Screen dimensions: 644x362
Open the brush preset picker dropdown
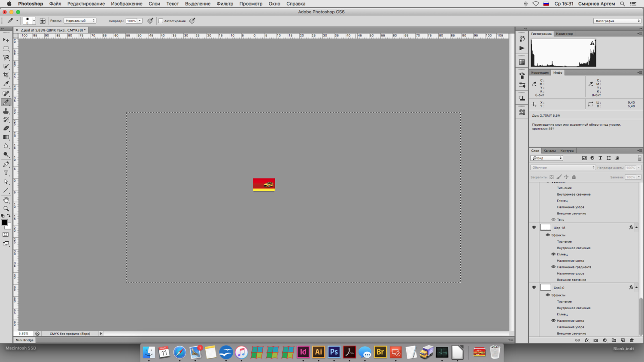(x=34, y=21)
